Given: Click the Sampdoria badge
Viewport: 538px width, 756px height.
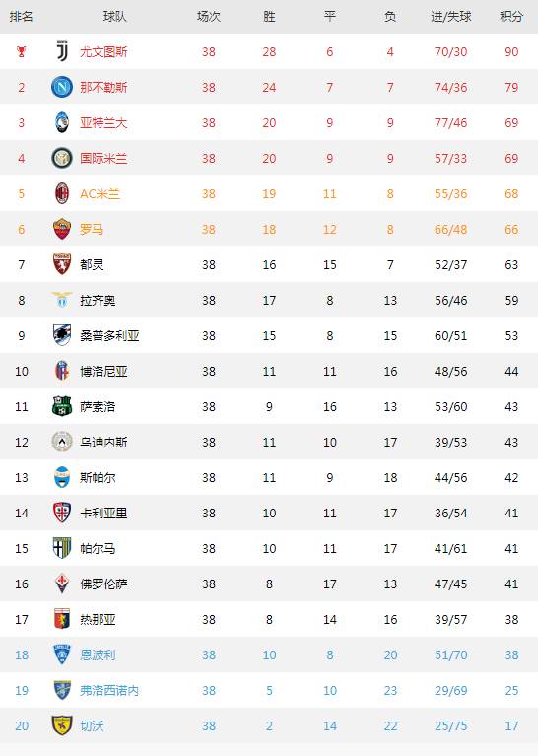Looking at the screenshot, I should 62,335.
